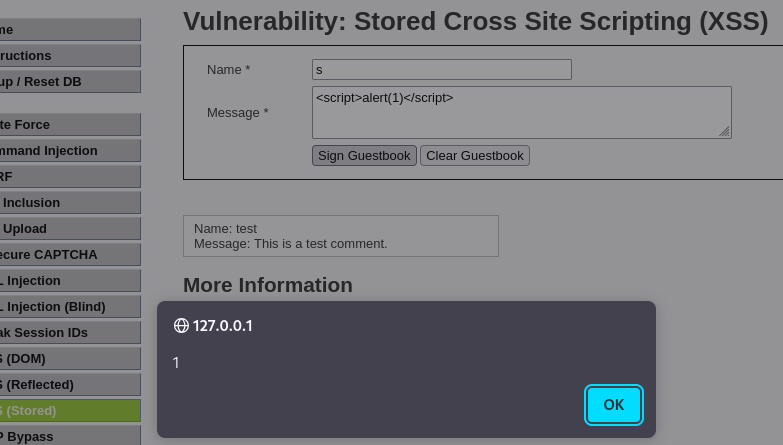
Task: Click the Clear Guestbook button
Action: [x=475, y=155]
